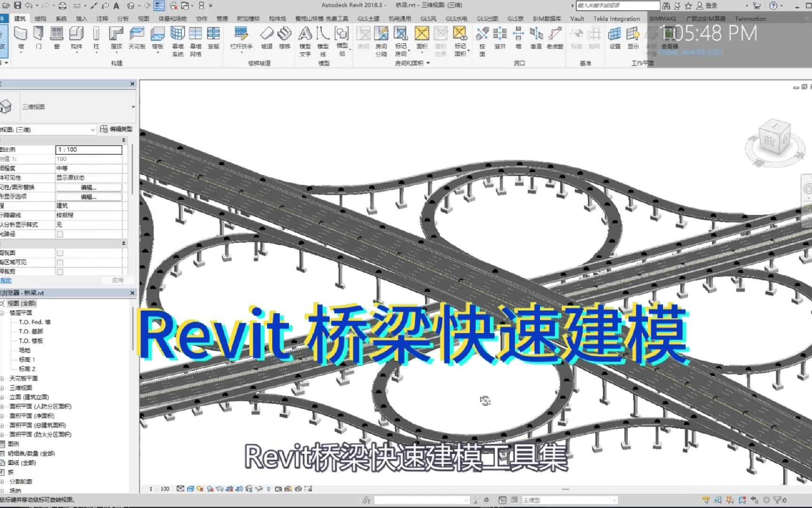Select the 竖梃 (Mullion) tool

(213, 38)
